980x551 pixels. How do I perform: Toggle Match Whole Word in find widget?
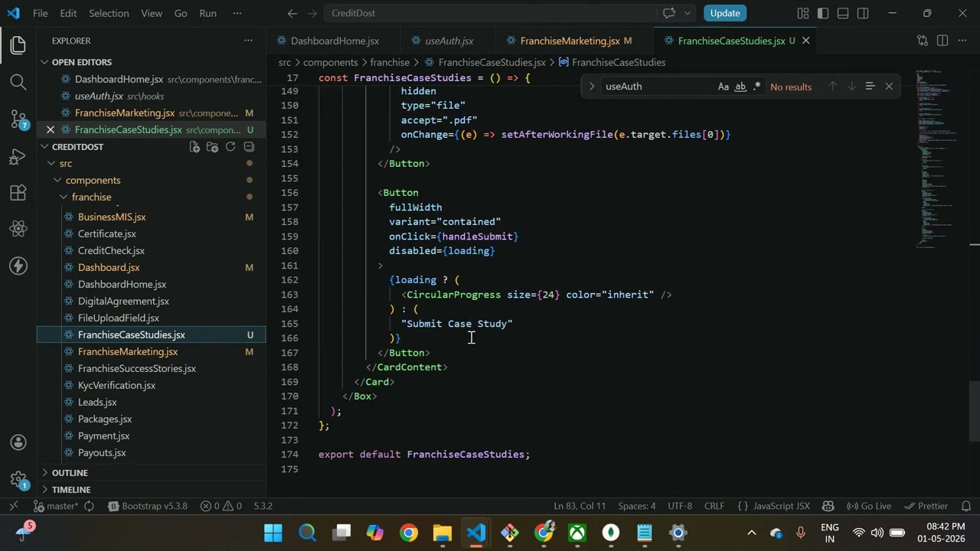pyautogui.click(x=740, y=86)
